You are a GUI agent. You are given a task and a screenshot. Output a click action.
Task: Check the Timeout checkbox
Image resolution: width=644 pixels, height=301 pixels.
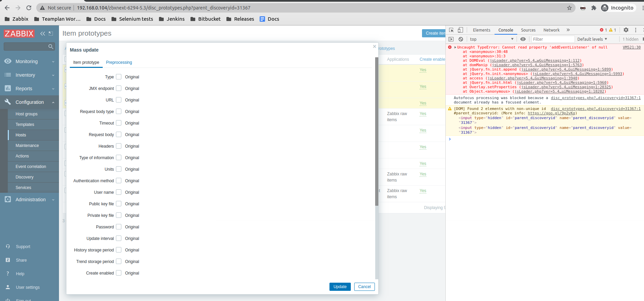click(x=119, y=123)
